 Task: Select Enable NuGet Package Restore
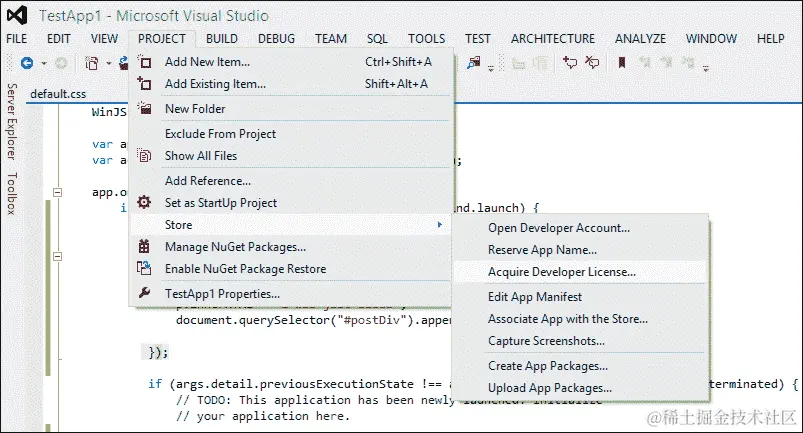pyautogui.click(x=290, y=269)
